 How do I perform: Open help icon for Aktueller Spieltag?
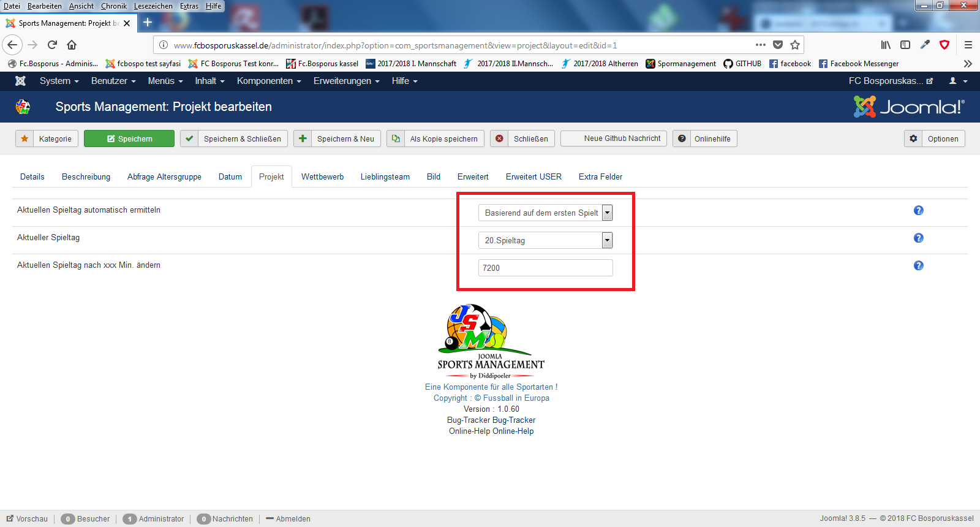(918, 238)
